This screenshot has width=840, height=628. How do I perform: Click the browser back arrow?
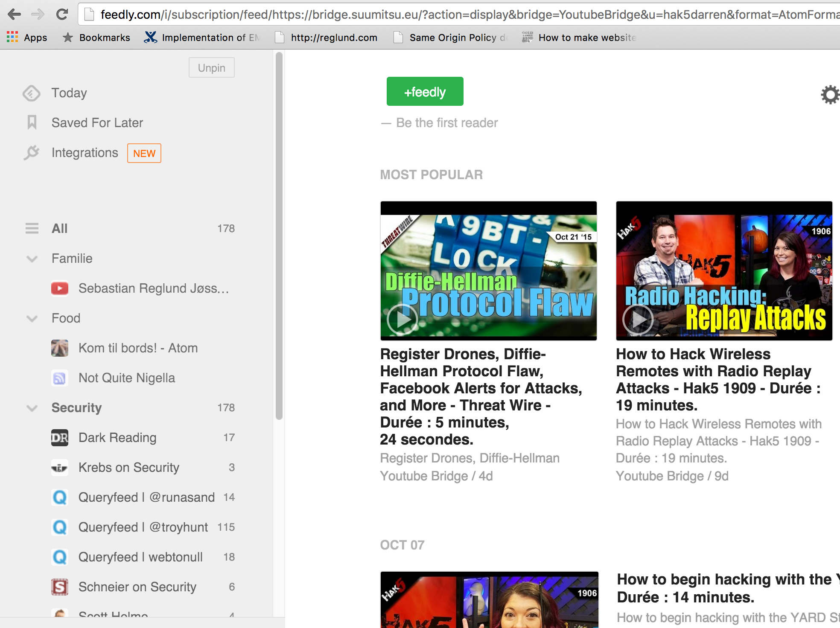pyautogui.click(x=14, y=15)
